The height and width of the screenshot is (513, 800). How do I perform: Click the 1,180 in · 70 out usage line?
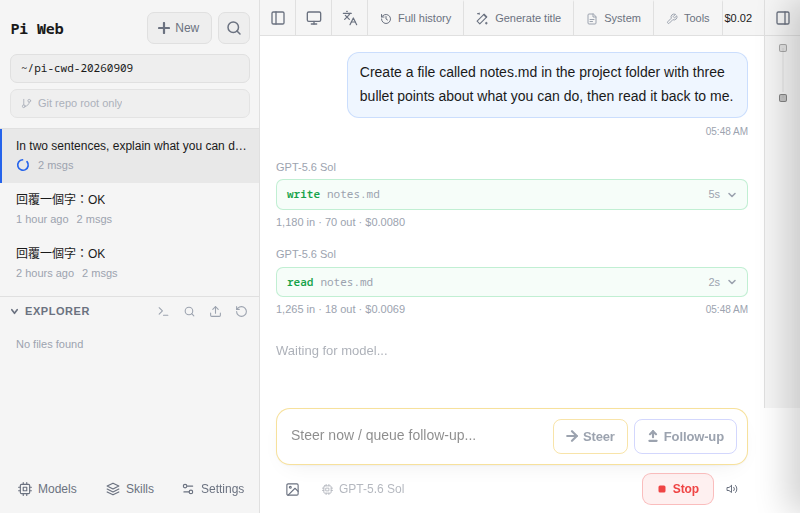coord(340,223)
